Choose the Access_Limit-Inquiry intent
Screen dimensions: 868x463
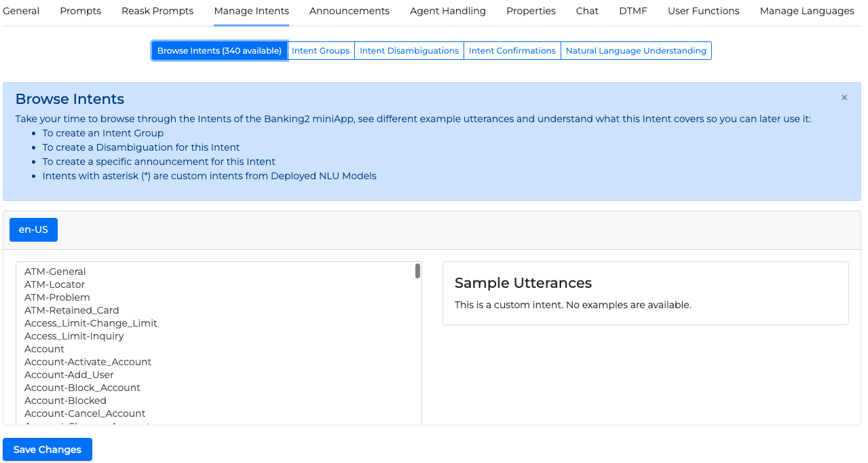pos(74,336)
